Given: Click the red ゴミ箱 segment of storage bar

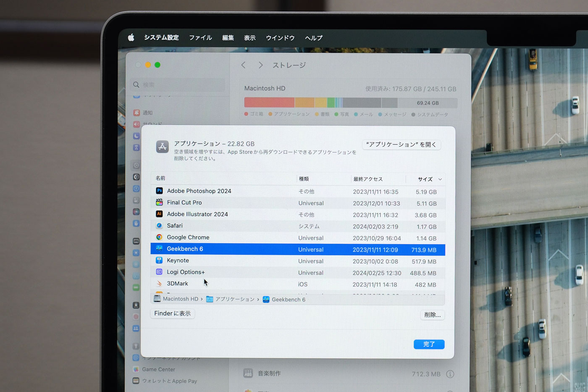Looking at the screenshot, I should (269, 103).
